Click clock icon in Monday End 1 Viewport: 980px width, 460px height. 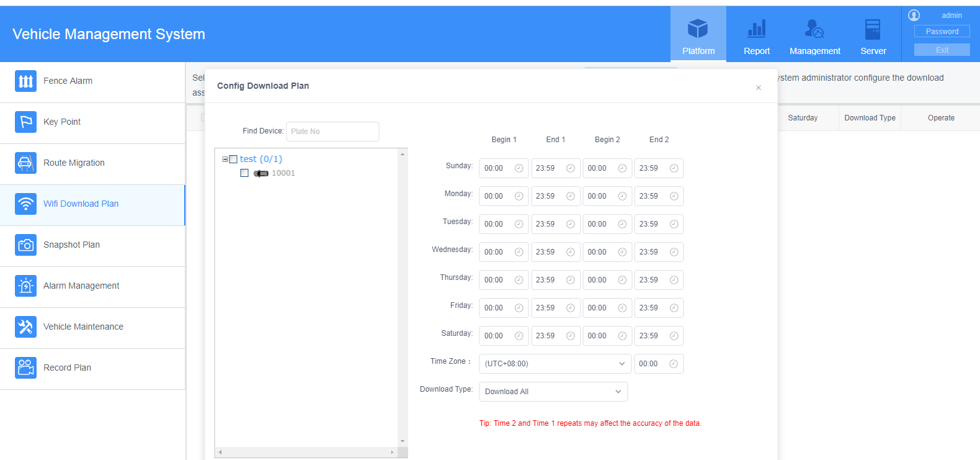[x=571, y=196]
